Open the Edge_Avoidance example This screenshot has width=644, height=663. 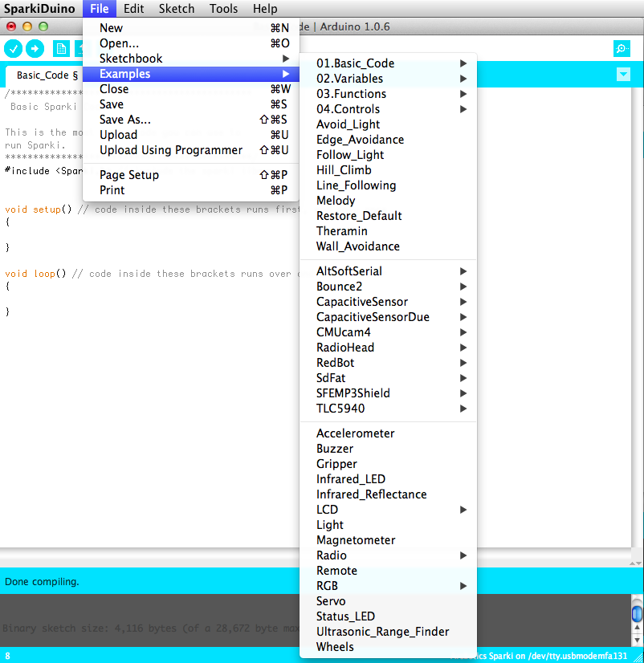coord(389,139)
